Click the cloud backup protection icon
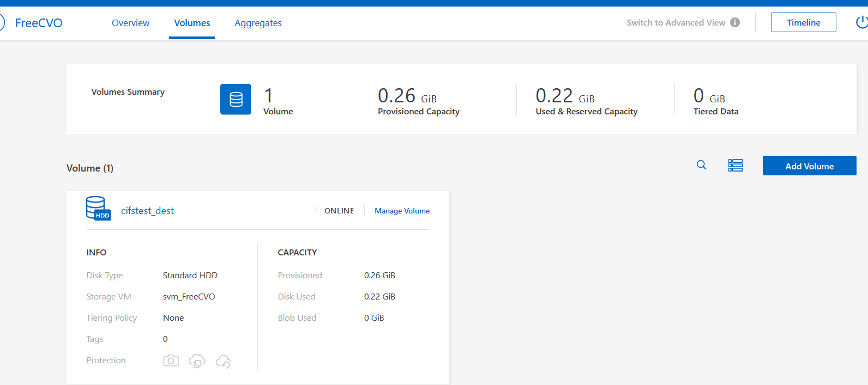The height and width of the screenshot is (385, 868). pyautogui.click(x=224, y=361)
